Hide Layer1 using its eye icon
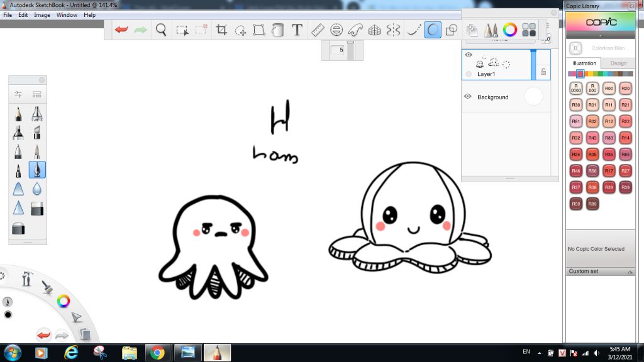The height and width of the screenshot is (362, 644). coord(469,55)
